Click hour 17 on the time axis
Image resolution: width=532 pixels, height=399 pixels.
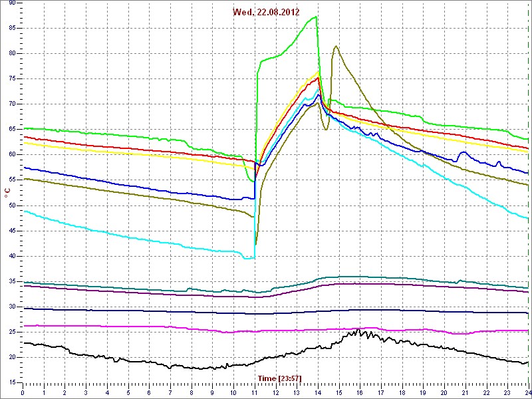(x=381, y=392)
